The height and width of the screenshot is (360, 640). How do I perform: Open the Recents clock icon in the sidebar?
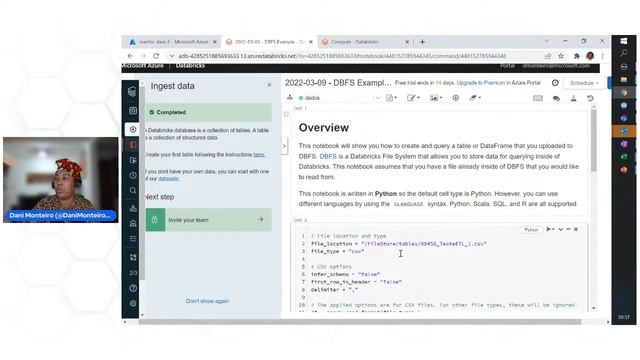pyautogui.click(x=133, y=176)
